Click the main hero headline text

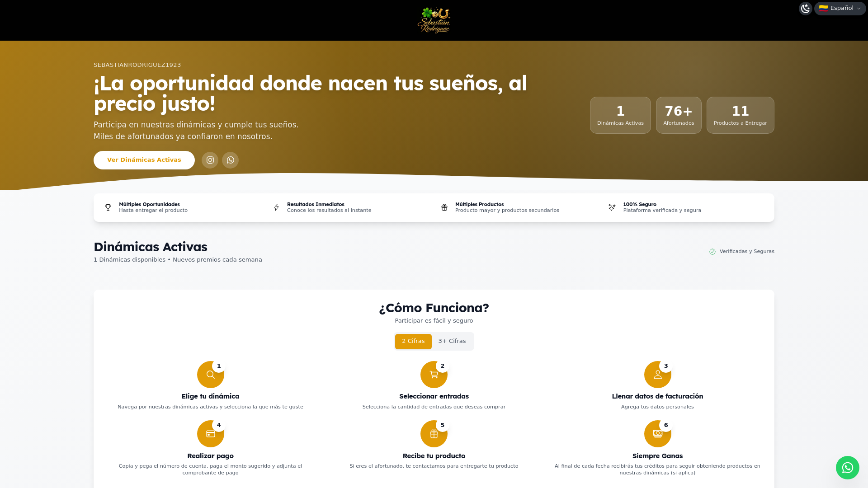click(311, 94)
